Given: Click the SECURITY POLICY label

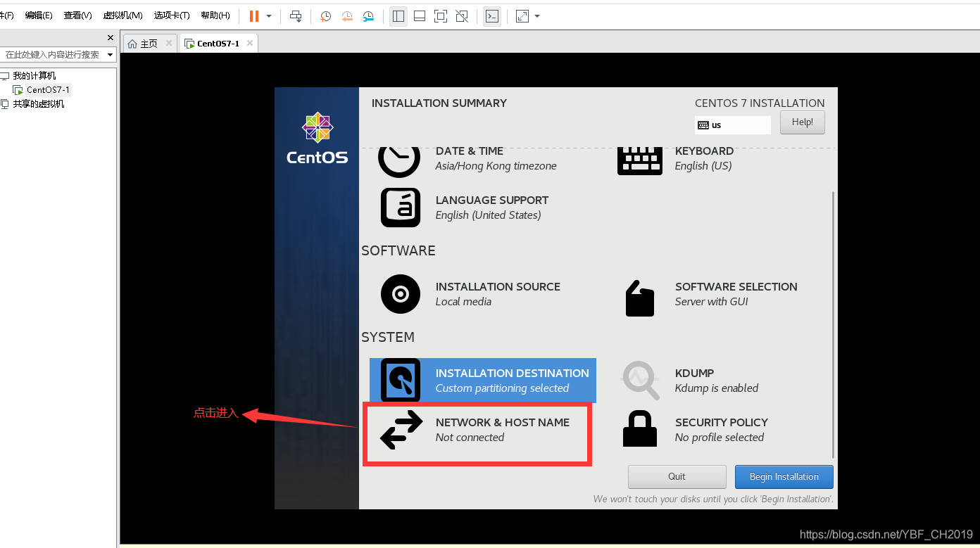Looking at the screenshot, I should pyautogui.click(x=722, y=423).
